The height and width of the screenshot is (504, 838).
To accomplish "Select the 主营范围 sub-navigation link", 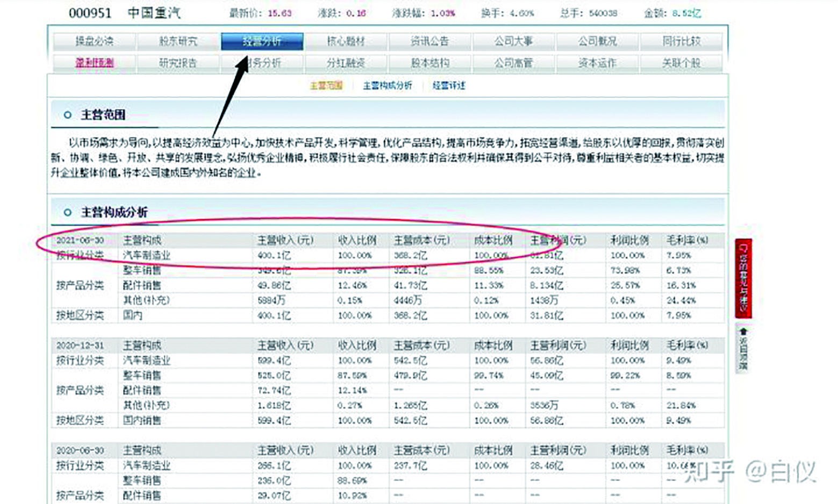I will (x=326, y=85).
